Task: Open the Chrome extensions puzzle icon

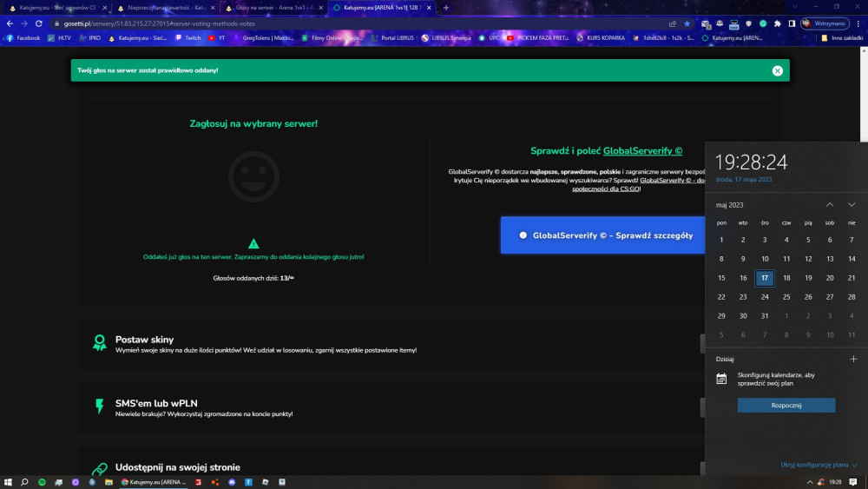Action: (777, 23)
